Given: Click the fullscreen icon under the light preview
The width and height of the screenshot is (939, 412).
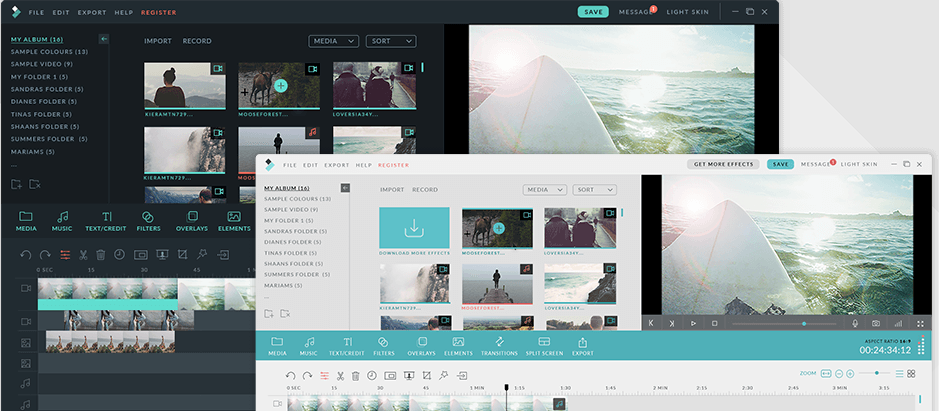Looking at the screenshot, I should pos(920,323).
